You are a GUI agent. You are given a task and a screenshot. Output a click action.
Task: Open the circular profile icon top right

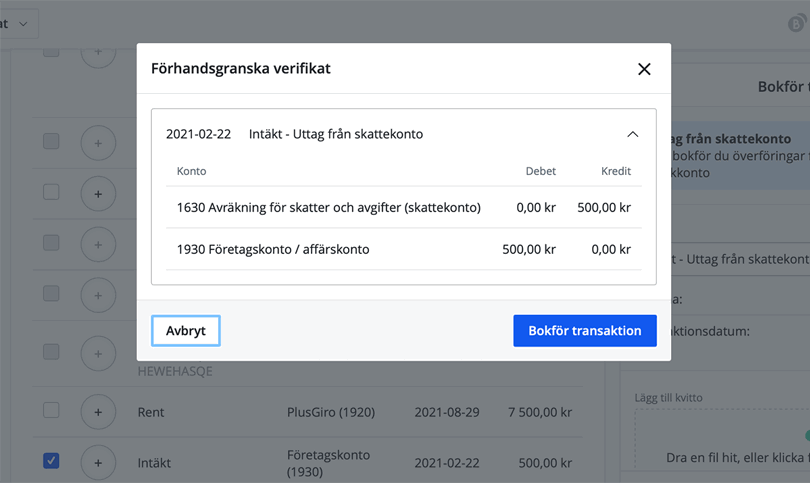pyautogui.click(x=796, y=23)
